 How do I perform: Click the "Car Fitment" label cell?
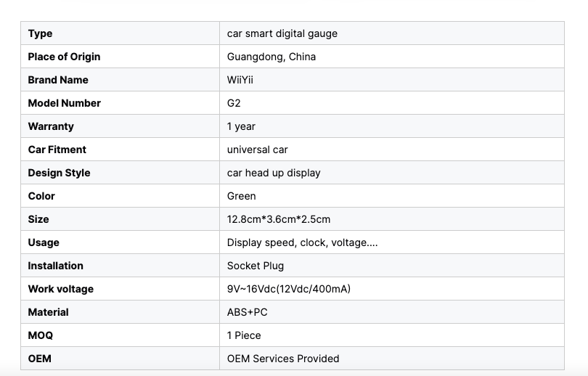(x=57, y=150)
